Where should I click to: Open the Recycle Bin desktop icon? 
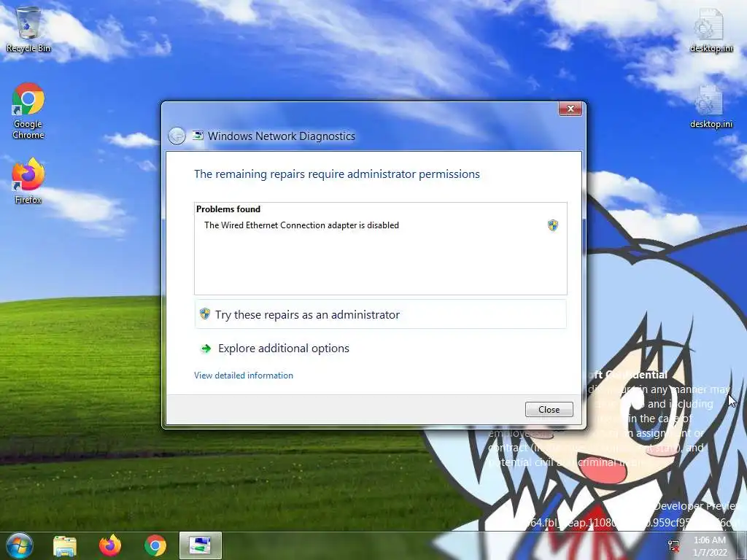[28, 28]
